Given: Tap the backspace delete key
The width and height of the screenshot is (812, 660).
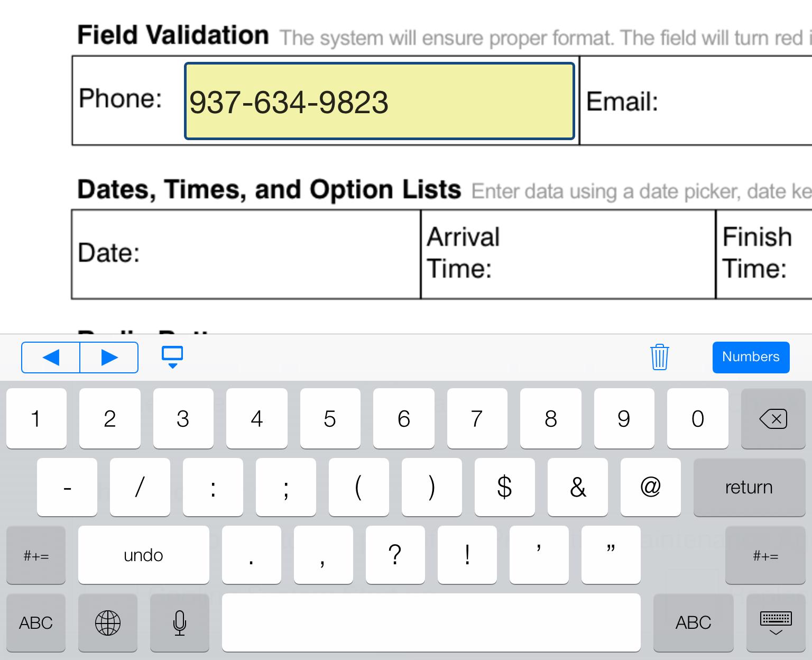Looking at the screenshot, I should [x=773, y=419].
